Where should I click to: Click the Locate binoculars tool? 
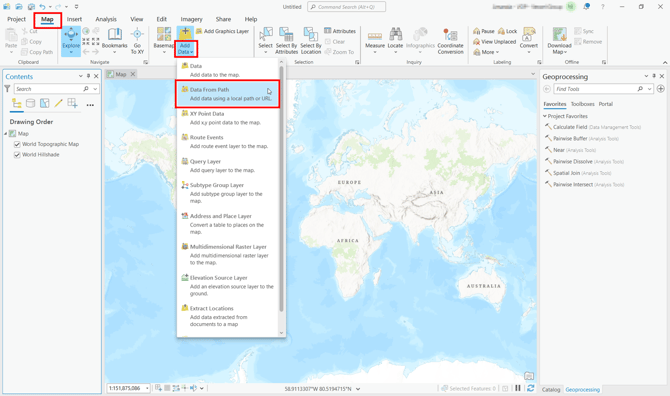click(395, 41)
